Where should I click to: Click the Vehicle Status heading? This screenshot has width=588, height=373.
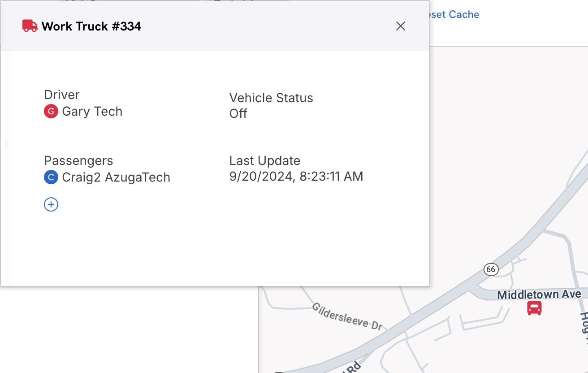pos(271,98)
